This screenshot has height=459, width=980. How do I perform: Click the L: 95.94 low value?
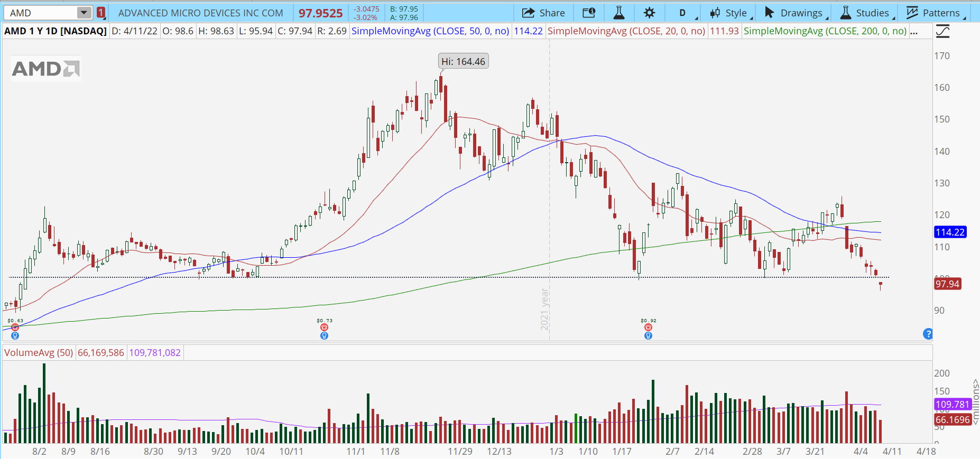click(256, 31)
